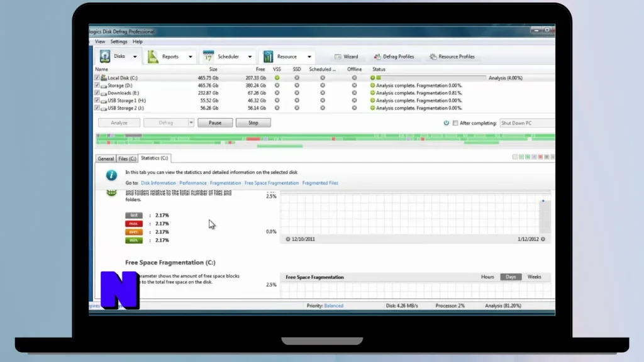Click the right date arrow icon at 1/12/2012

(x=543, y=239)
